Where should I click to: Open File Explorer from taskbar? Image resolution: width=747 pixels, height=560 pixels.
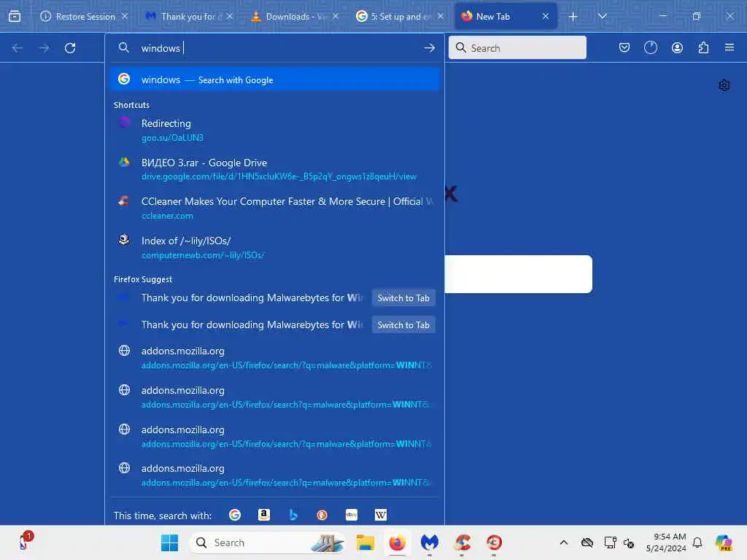click(x=365, y=542)
